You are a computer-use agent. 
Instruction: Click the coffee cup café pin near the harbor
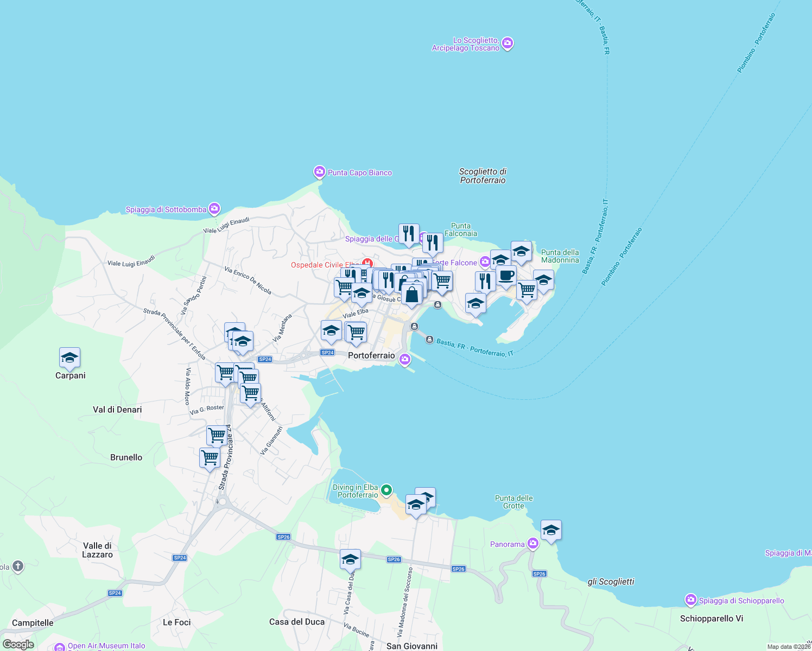tap(505, 276)
